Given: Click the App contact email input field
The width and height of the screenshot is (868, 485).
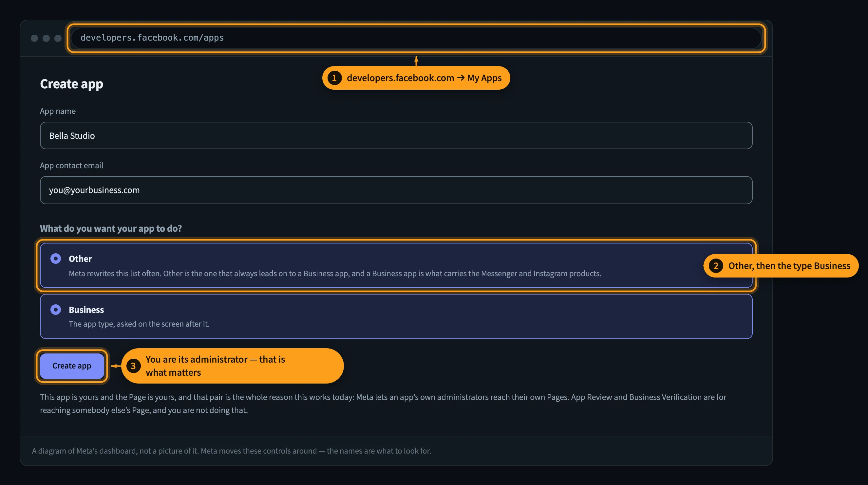Looking at the screenshot, I should (396, 190).
